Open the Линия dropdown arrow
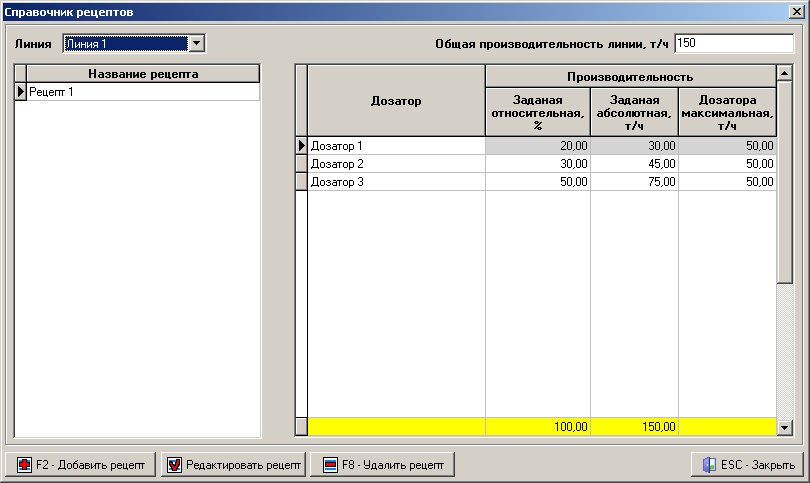810x483 pixels. tap(197, 43)
